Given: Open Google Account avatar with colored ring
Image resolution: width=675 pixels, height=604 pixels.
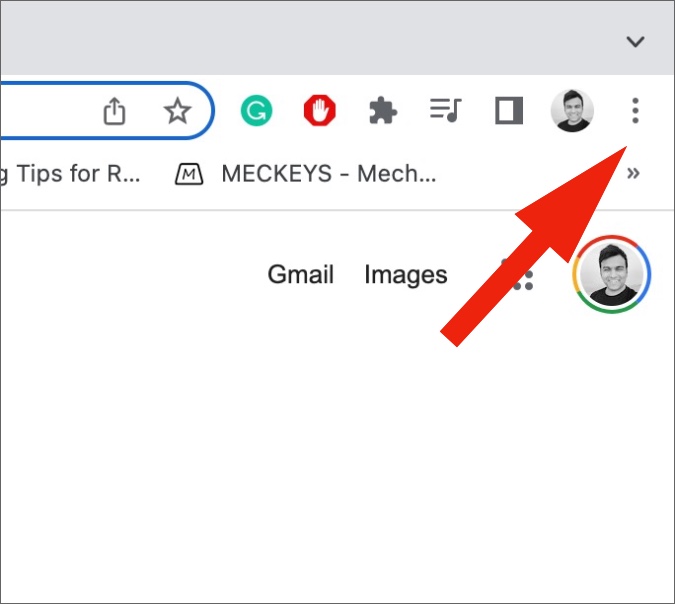Looking at the screenshot, I should 612,274.
